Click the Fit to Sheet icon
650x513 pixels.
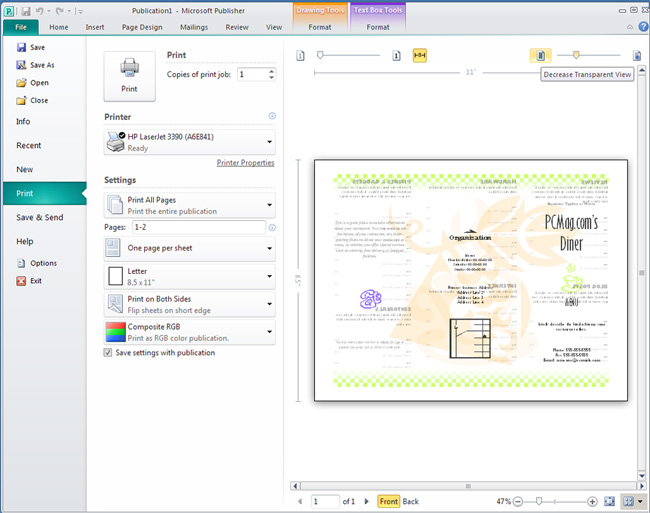(x=609, y=501)
